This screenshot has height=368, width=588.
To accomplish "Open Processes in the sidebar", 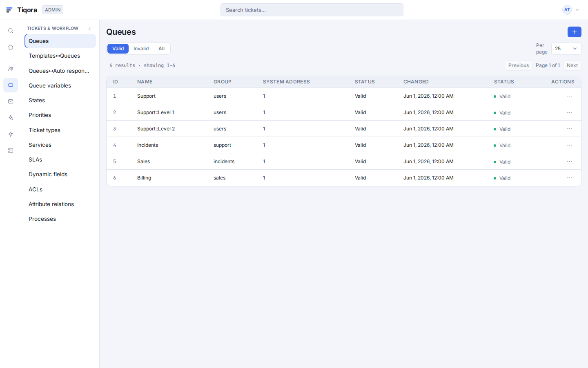I will click(x=60, y=219).
